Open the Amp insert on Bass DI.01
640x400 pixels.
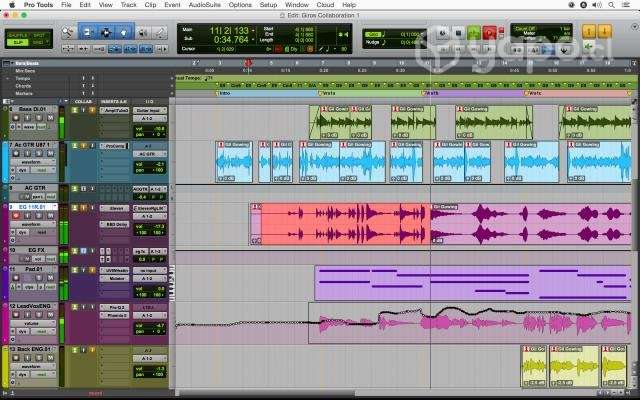point(115,110)
